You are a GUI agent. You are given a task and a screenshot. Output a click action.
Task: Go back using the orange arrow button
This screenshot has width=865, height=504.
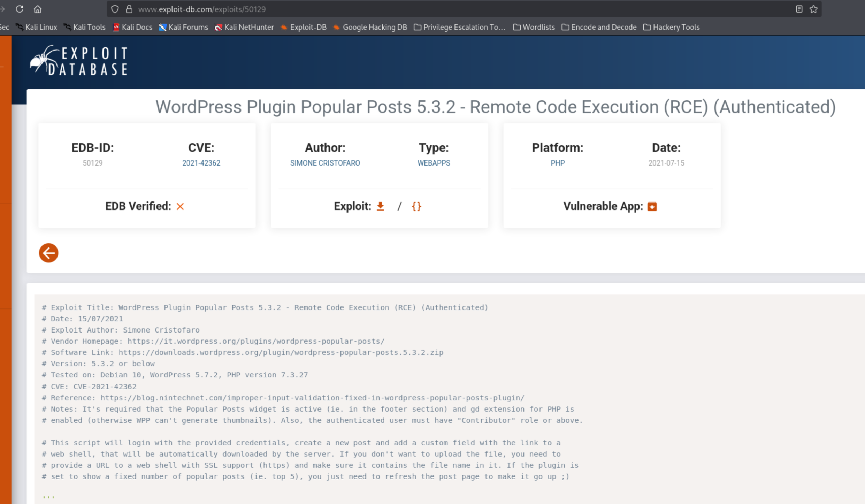click(48, 253)
